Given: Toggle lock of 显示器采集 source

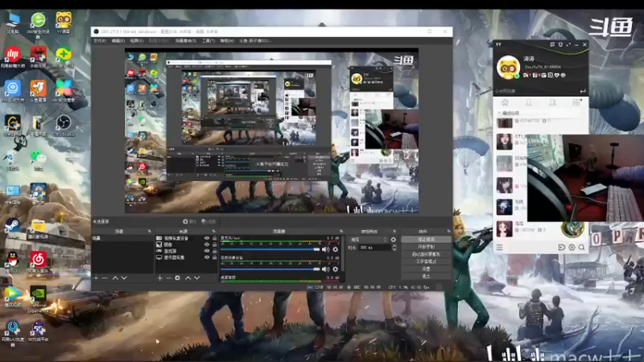Looking at the screenshot, I should [x=214, y=257].
